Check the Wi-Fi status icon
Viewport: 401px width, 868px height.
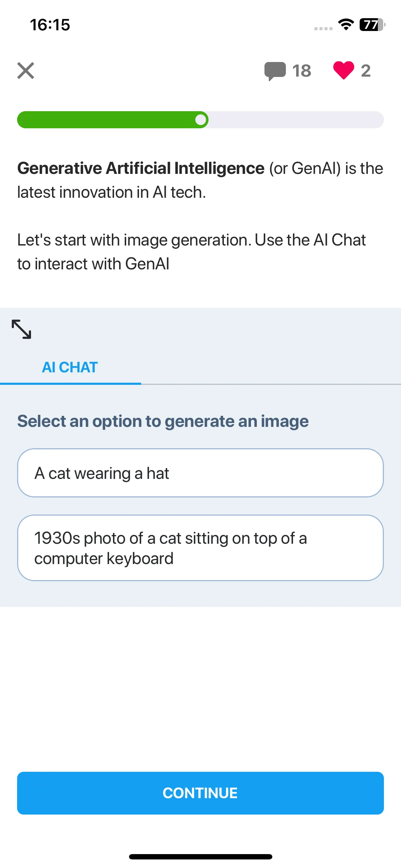click(346, 25)
